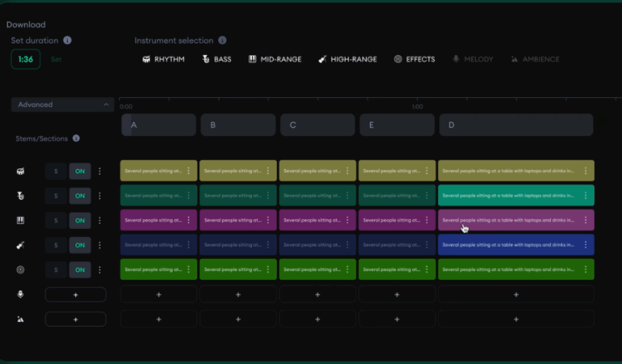
Task: Open options on rhythm clip in section D
Action: point(586,171)
